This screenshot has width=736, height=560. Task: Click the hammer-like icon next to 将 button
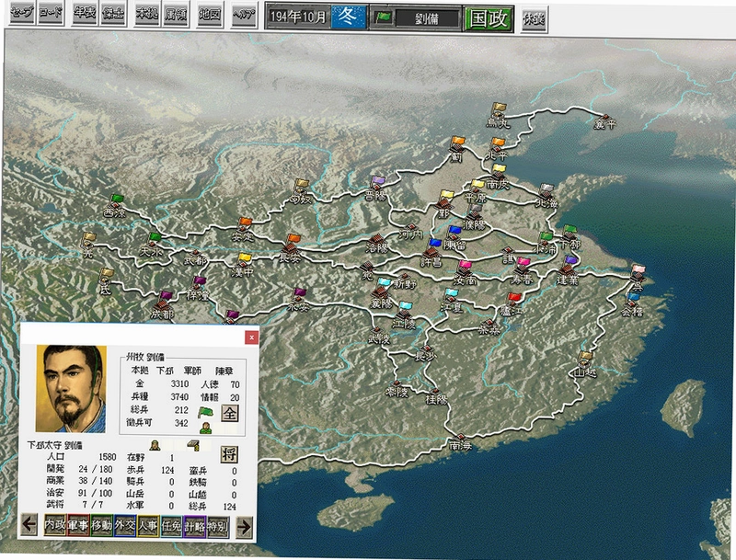pos(193,445)
